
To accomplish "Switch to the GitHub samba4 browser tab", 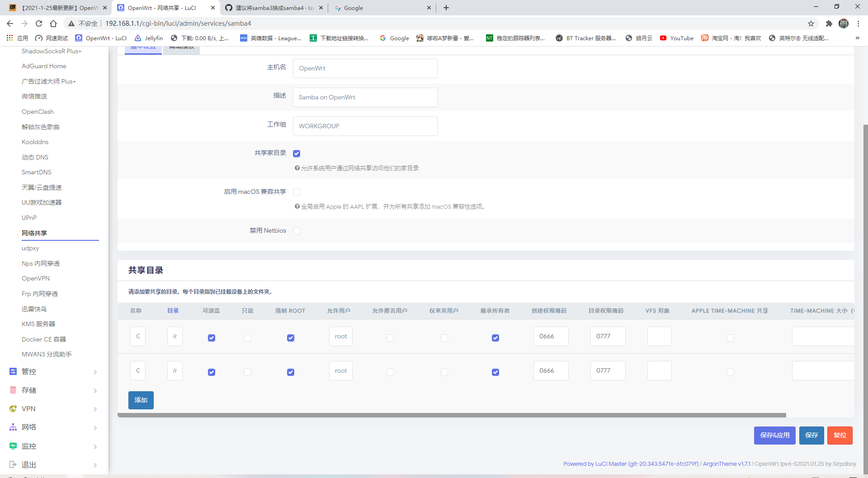I will click(x=269, y=8).
